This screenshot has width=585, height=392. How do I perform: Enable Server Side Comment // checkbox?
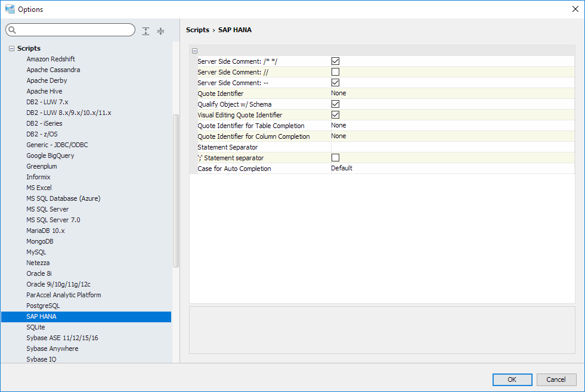click(335, 72)
